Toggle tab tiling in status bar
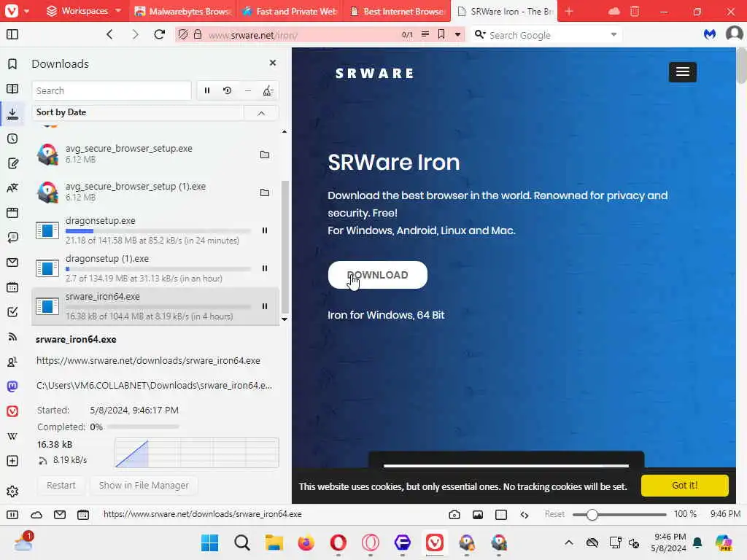The image size is (747, 560). pyautogui.click(x=501, y=514)
